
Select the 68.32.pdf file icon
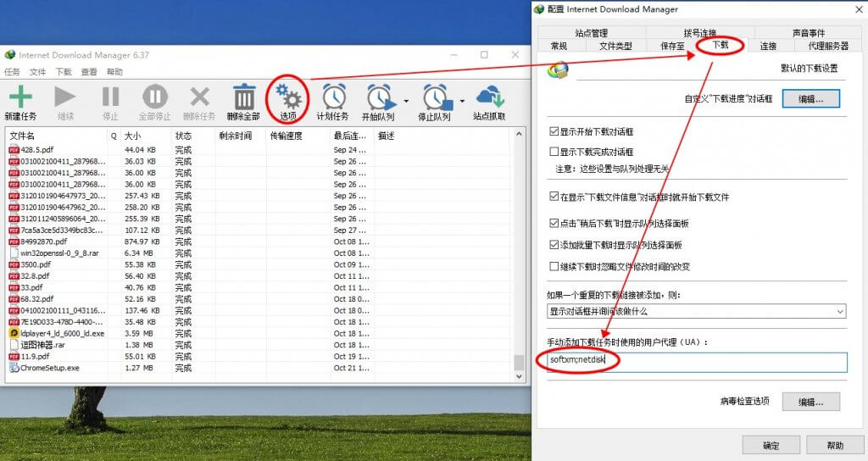(14, 299)
